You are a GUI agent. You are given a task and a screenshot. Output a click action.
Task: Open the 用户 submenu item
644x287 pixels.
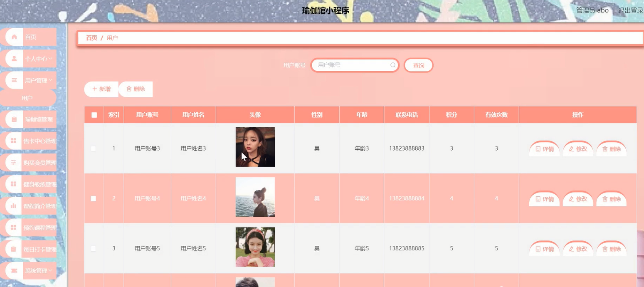tap(27, 98)
